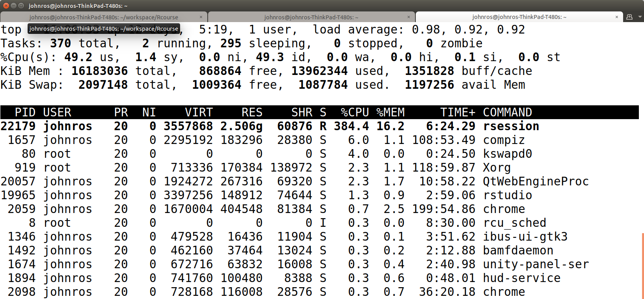
Task: Click the %CPU column header
Action: coord(355,112)
